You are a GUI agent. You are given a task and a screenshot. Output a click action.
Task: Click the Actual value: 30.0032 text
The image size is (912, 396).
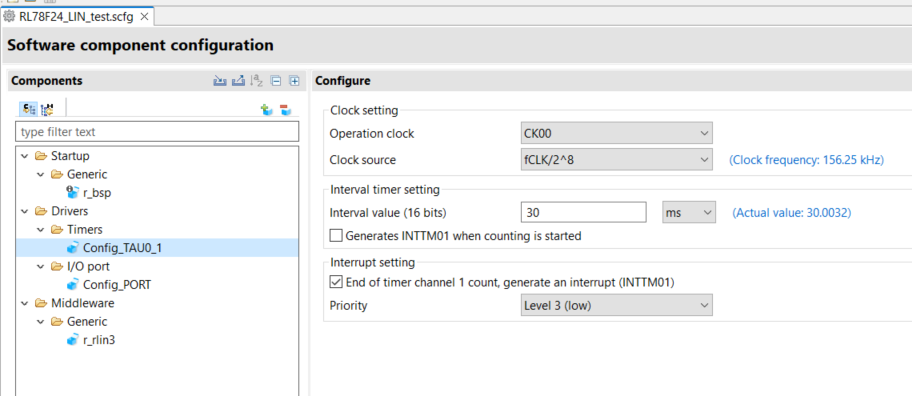pyautogui.click(x=792, y=213)
